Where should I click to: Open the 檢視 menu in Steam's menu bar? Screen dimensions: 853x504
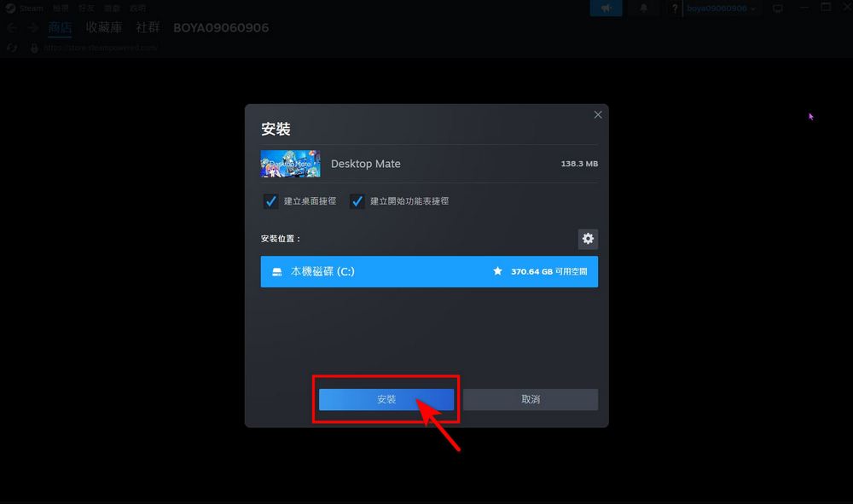[x=61, y=9]
